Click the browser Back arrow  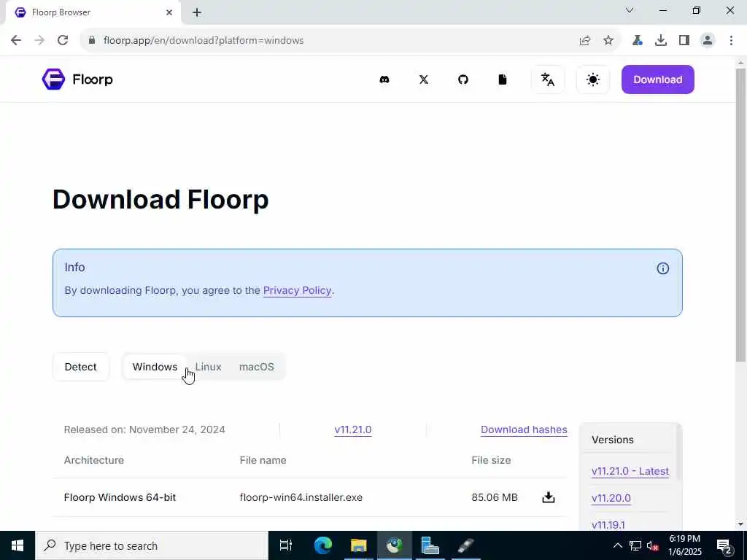point(16,40)
